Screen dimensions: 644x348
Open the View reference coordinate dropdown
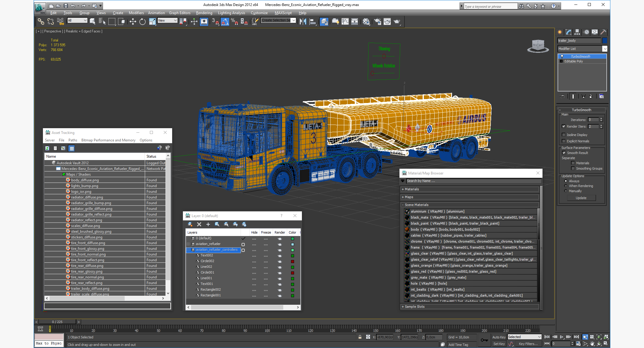(167, 20)
